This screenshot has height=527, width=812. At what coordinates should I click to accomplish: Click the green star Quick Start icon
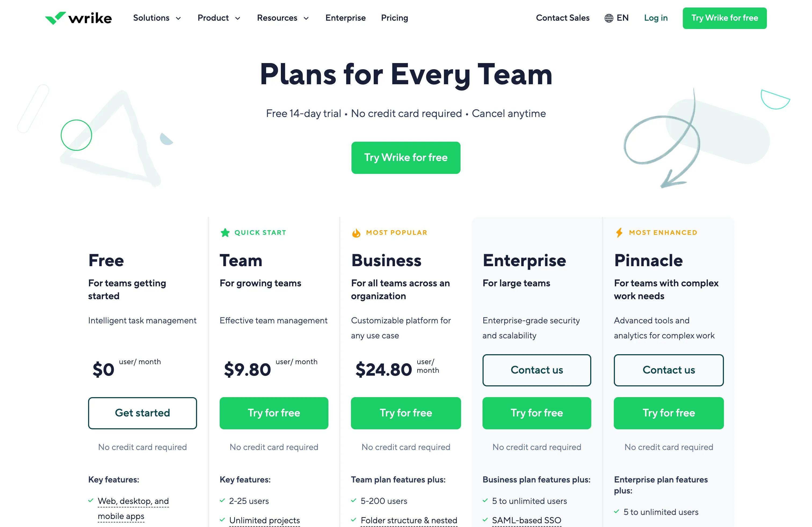[224, 232]
